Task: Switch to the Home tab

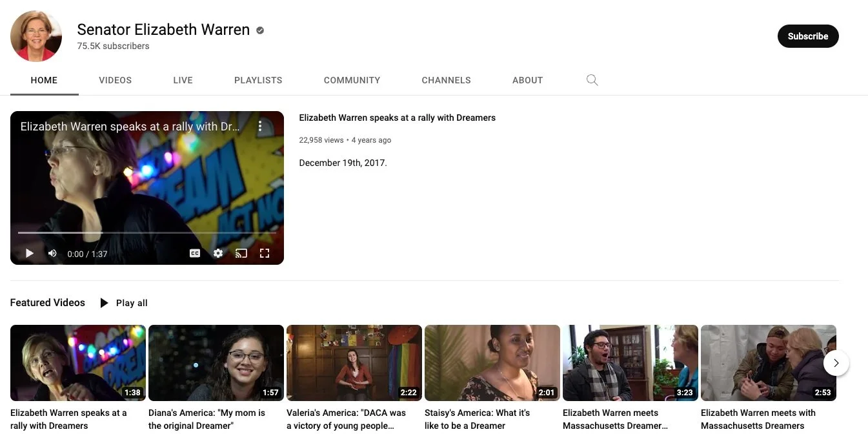Action: pyautogui.click(x=44, y=80)
